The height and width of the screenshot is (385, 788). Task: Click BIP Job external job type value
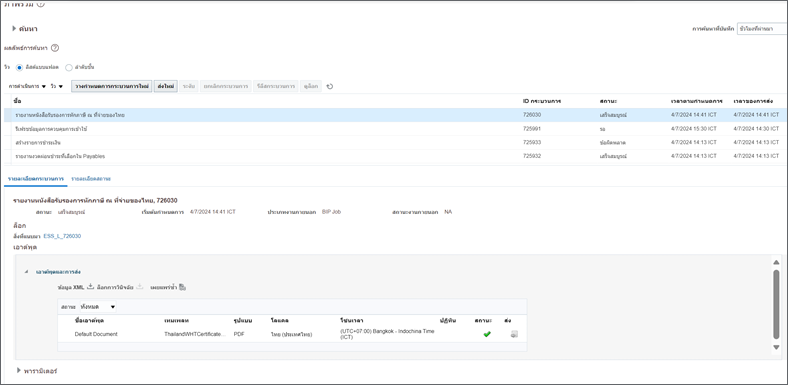pyautogui.click(x=331, y=212)
